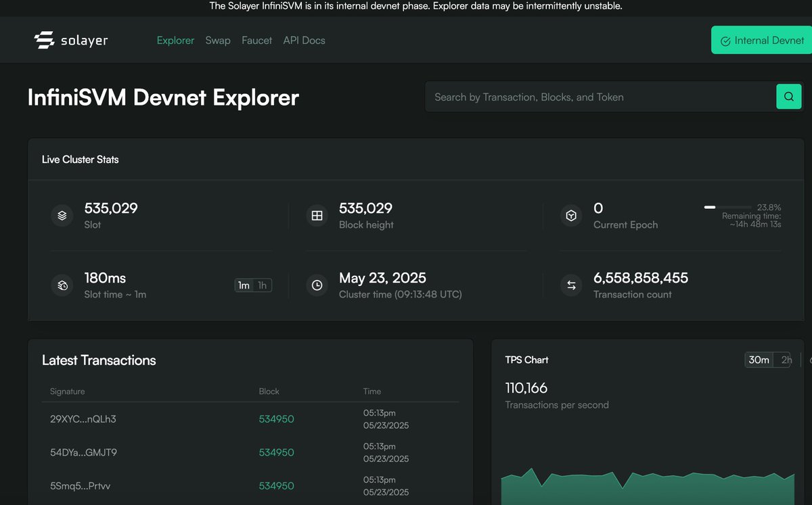Open block 534950 from the first transaction
The height and width of the screenshot is (505, 812).
276,418
